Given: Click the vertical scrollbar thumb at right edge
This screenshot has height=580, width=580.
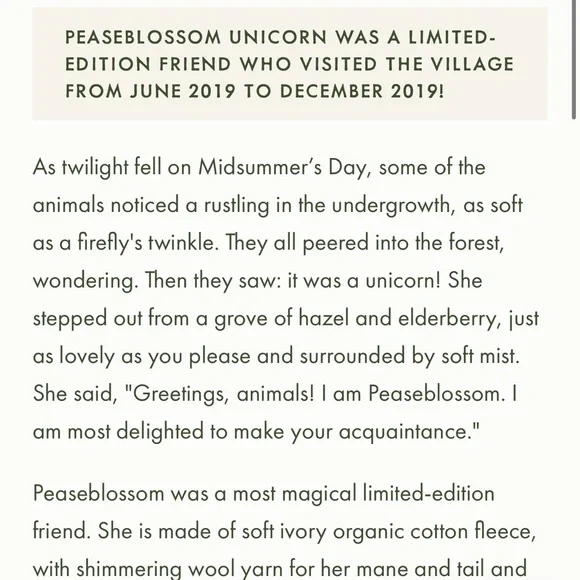Looking at the screenshot, I should point(574,59).
